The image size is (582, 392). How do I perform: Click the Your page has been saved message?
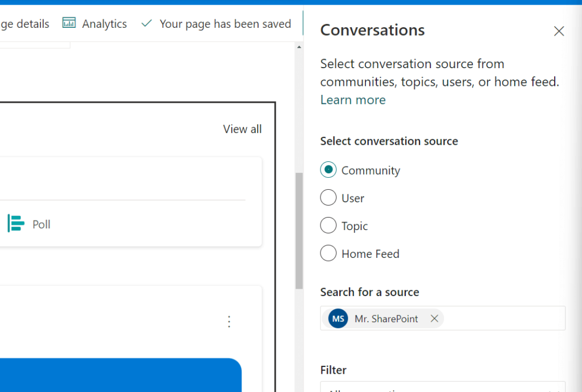(x=225, y=24)
